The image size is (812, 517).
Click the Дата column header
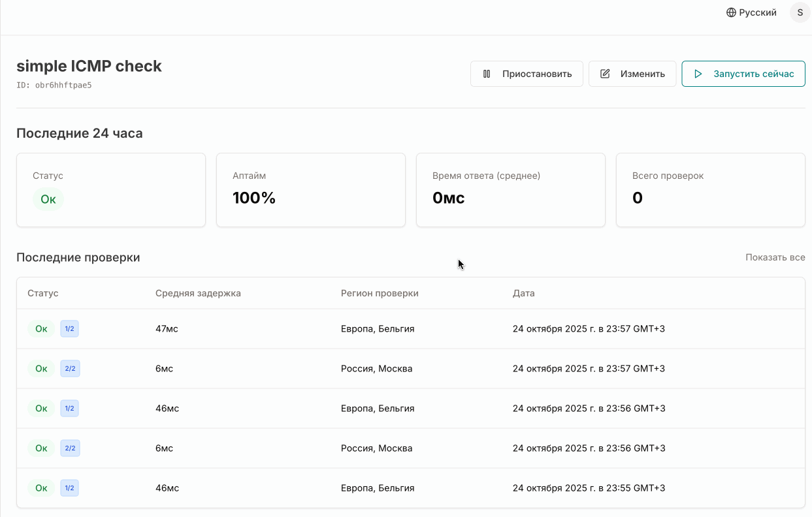[x=523, y=293]
